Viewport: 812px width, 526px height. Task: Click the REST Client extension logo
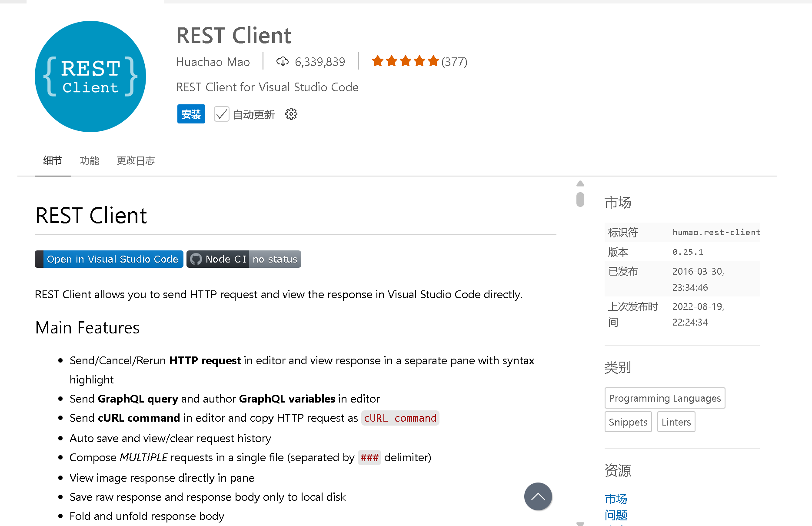coord(90,77)
